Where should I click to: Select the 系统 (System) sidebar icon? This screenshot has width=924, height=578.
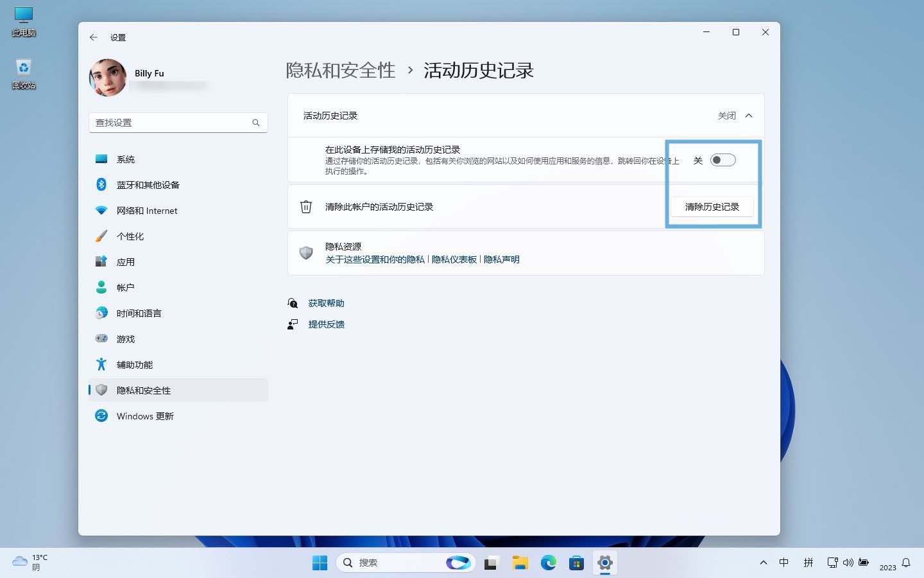tap(101, 159)
